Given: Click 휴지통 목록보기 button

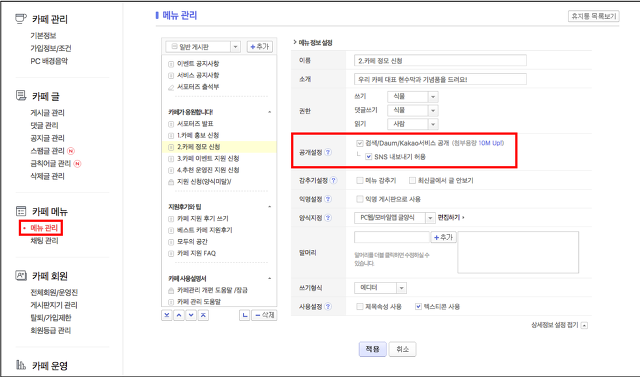Looking at the screenshot, I should coord(593,16).
